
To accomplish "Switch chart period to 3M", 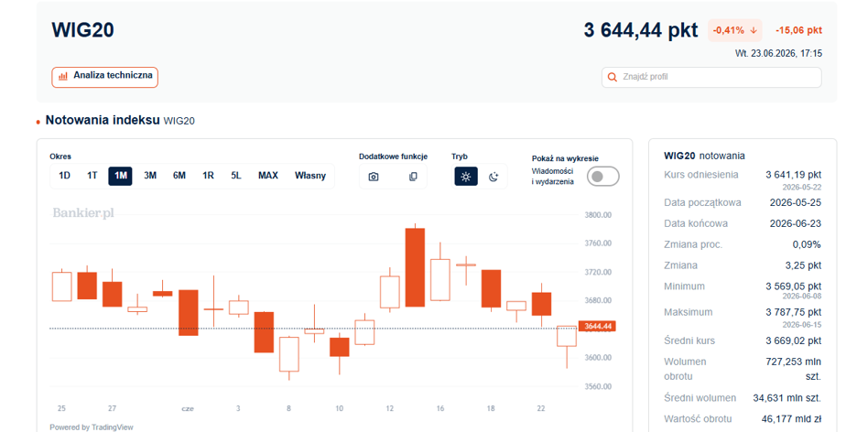I will 150,176.
